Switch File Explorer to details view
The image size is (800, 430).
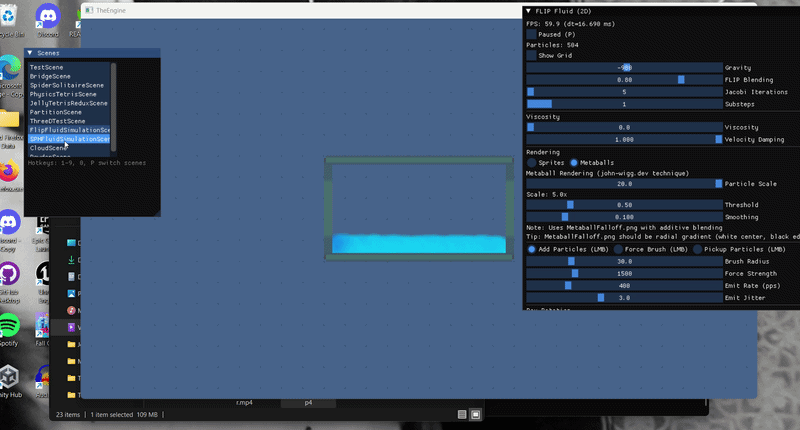tap(462, 414)
